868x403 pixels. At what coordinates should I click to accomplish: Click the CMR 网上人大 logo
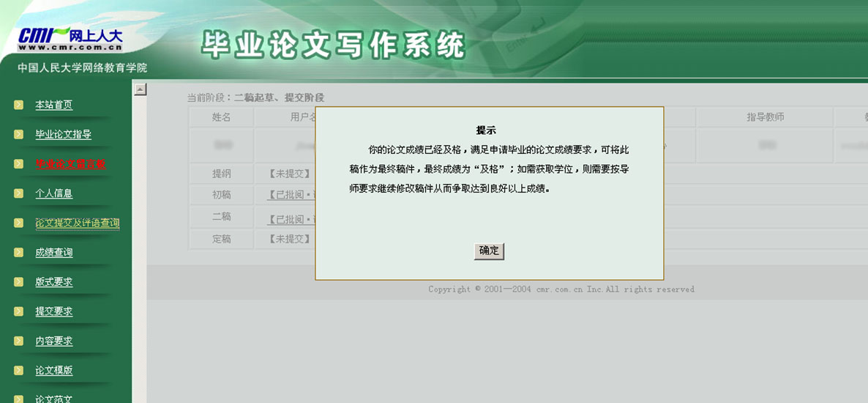pyautogui.click(x=70, y=38)
